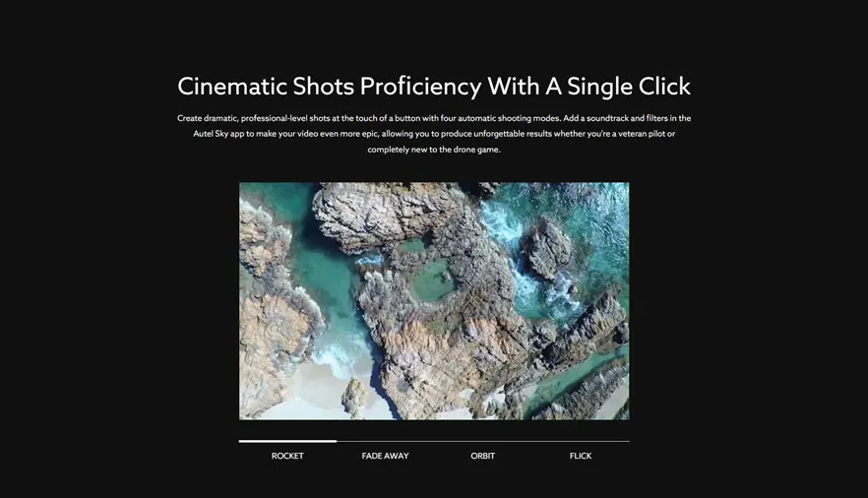Click the Autel Sky app text
Screen dimensions: 868x498
[218, 133]
